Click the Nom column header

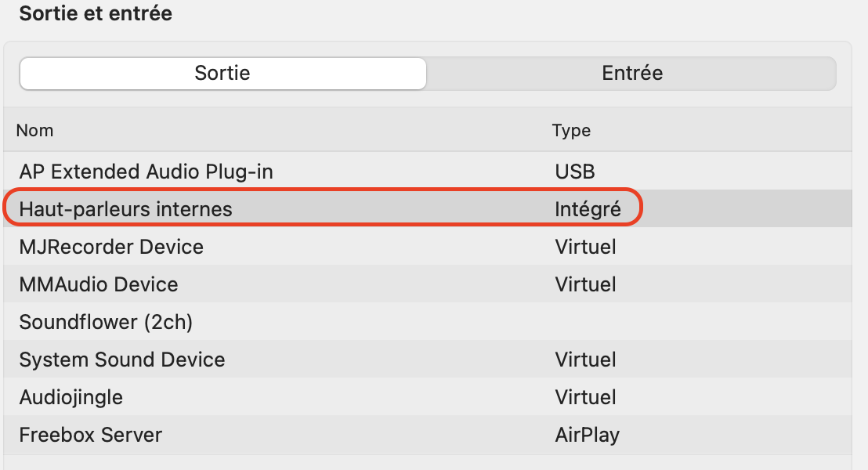[35, 130]
